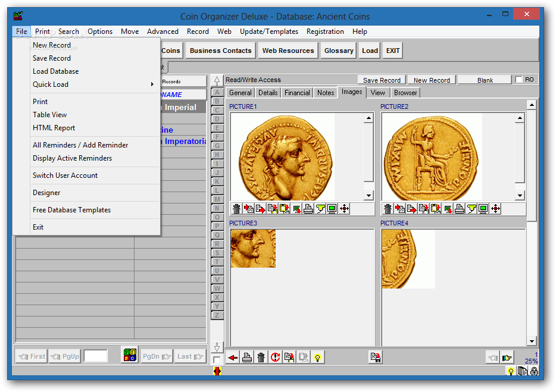The width and height of the screenshot is (556, 392).
Task: Click the Blank button
Action: click(485, 80)
